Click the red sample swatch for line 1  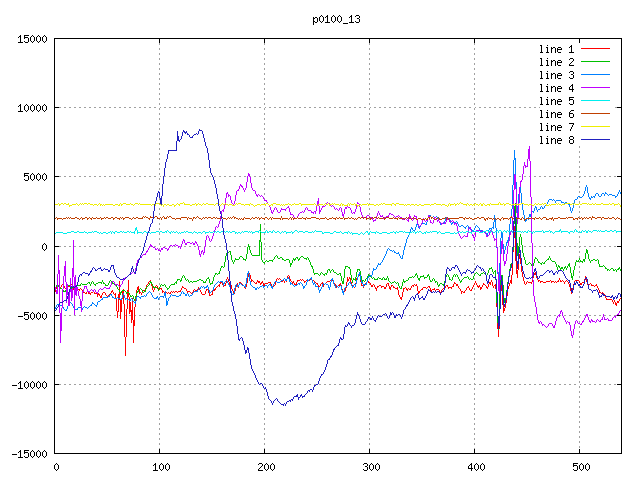click(x=595, y=49)
